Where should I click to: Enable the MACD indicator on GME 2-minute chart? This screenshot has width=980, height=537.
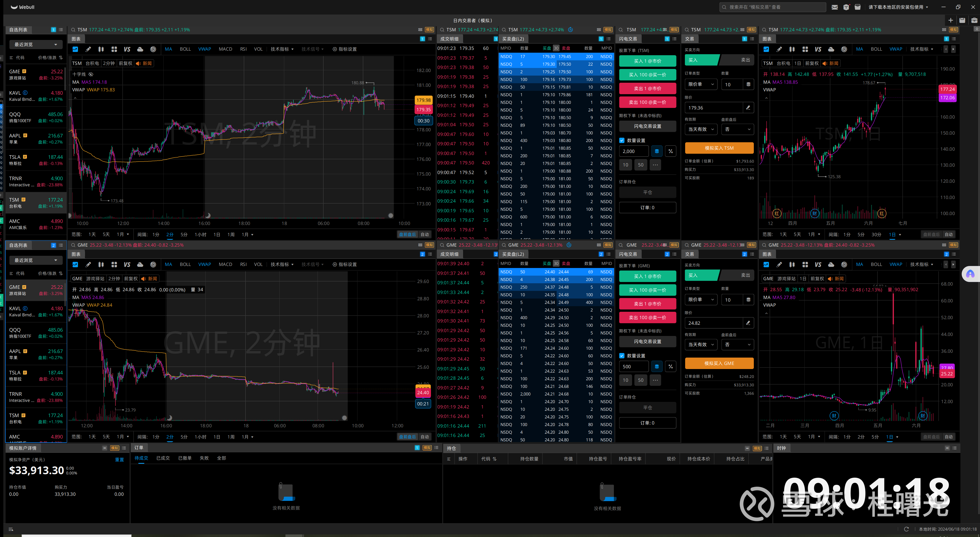point(225,264)
